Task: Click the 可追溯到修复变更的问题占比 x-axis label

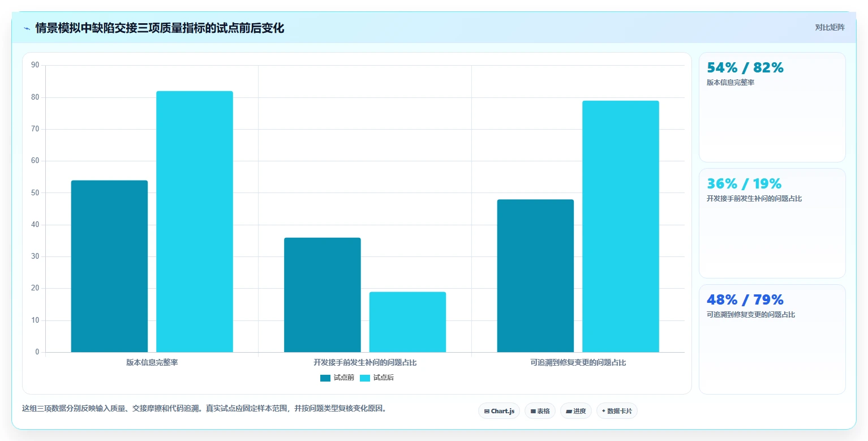Action: (578, 362)
